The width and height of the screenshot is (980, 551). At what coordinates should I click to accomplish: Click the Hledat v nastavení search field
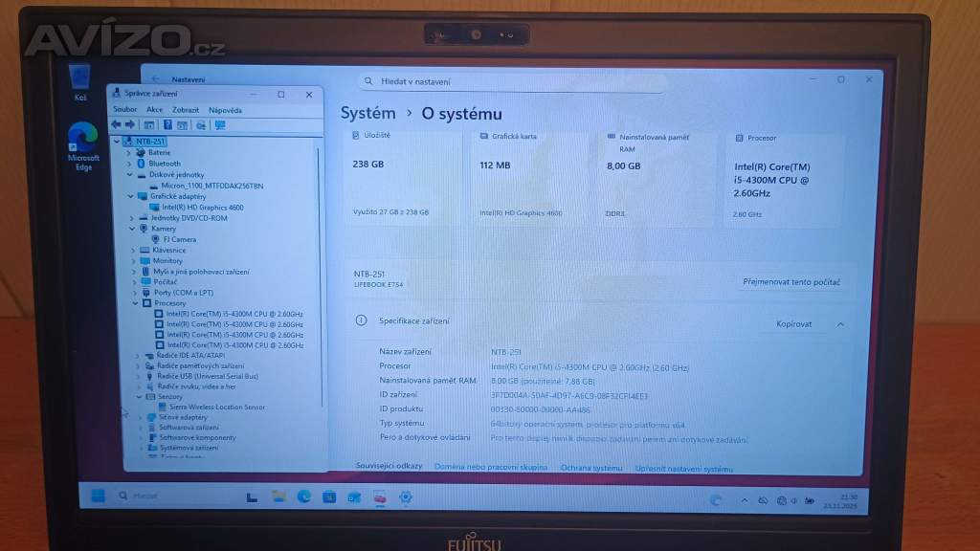tap(514, 82)
